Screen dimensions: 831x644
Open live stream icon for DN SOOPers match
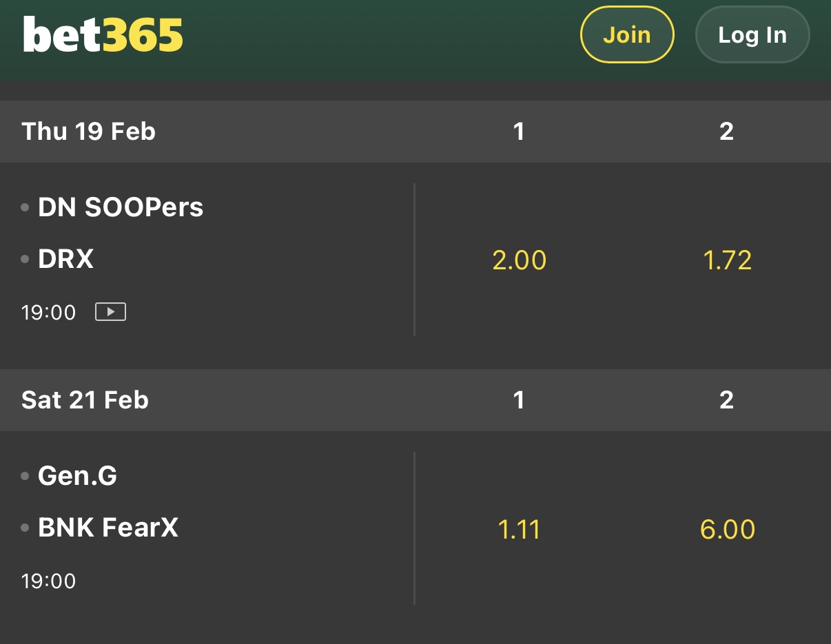coord(110,312)
